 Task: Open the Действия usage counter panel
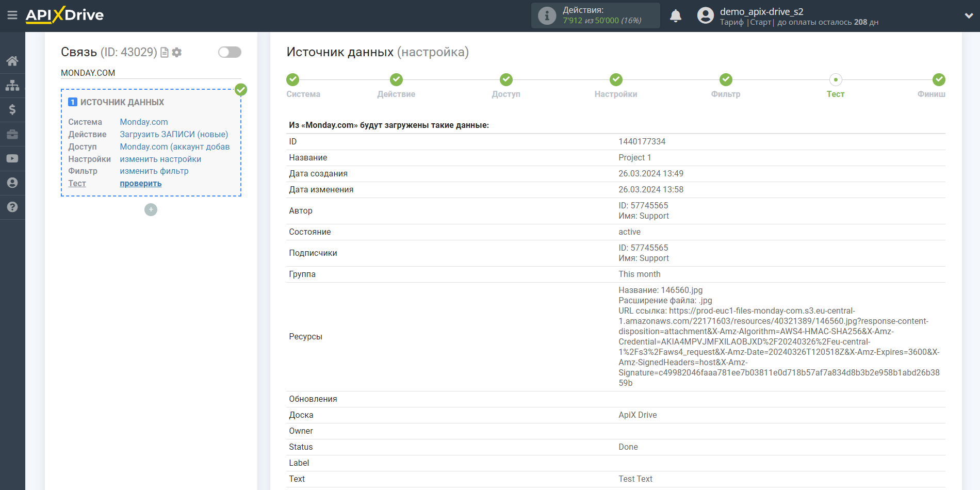pyautogui.click(x=596, y=15)
